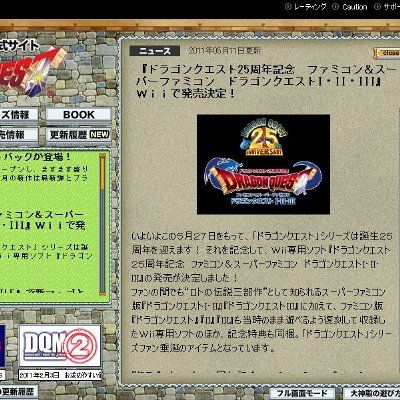
Task: Click the date 2011年05月11日更新
Action: click(224, 51)
